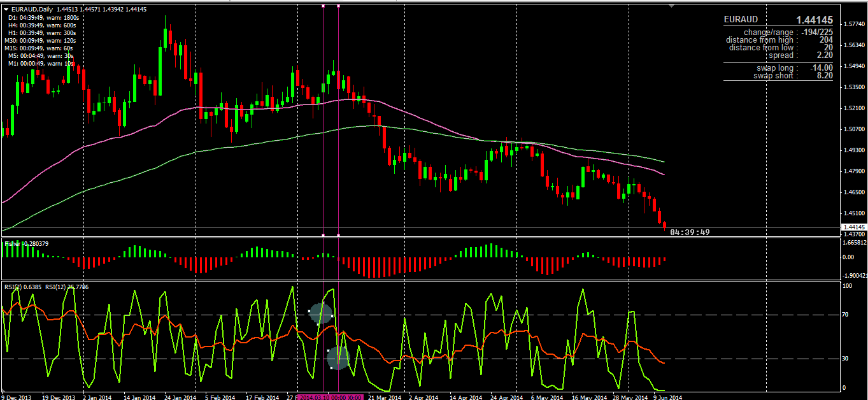The width and height of the screenshot is (868, 400).
Task: Click the 24 Jan 2014 time axis label
Action: (x=180, y=397)
